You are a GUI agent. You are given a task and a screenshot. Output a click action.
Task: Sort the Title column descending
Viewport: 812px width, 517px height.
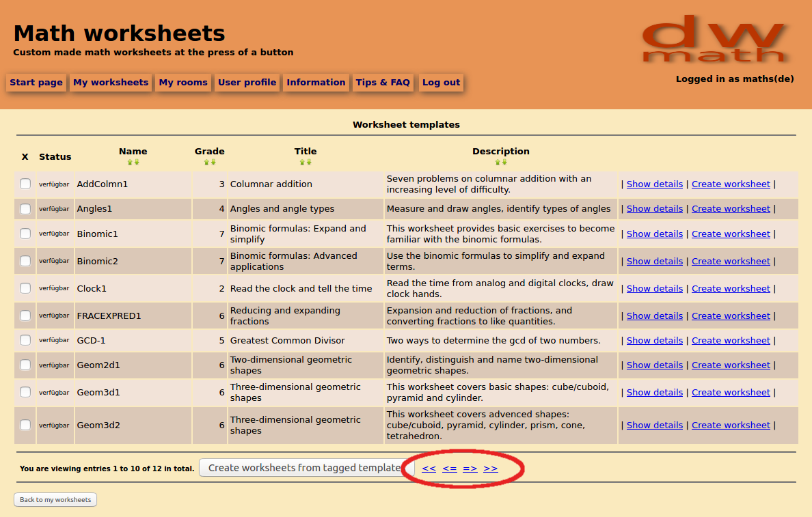pyautogui.click(x=309, y=162)
